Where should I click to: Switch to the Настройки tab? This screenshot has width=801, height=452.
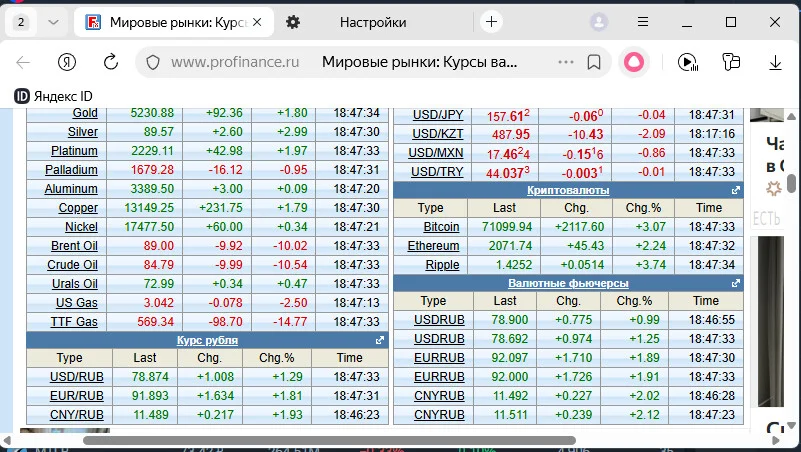click(x=373, y=22)
